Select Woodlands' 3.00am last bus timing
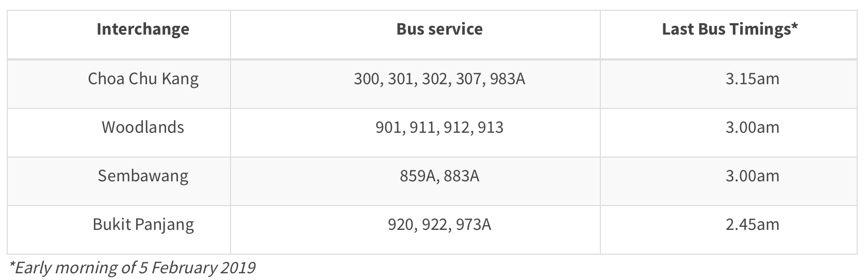The image size is (868, 280). coord(752,128)
